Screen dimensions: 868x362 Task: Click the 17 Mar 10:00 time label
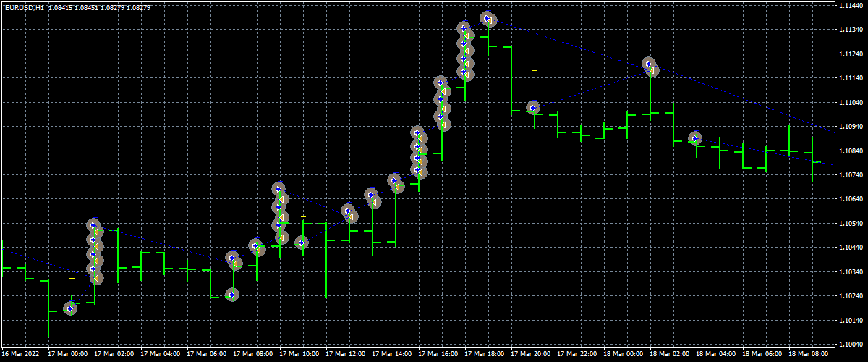coord(299,355)
